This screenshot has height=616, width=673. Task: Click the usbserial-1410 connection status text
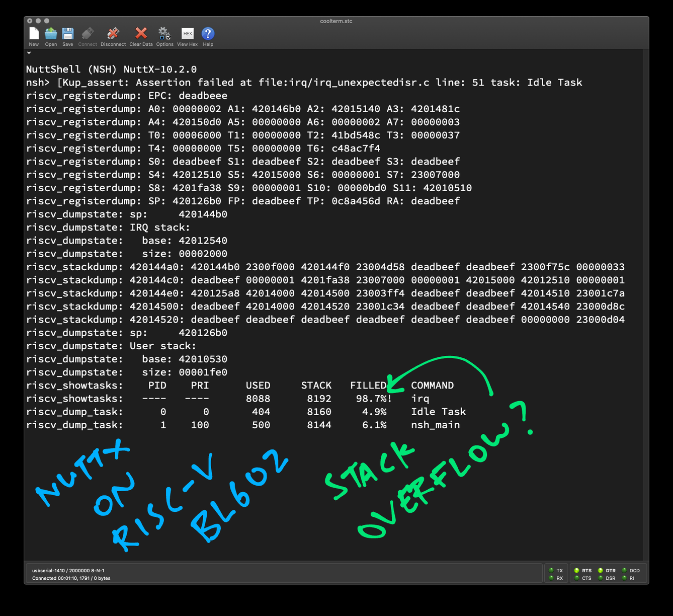[x=68, y=571]
